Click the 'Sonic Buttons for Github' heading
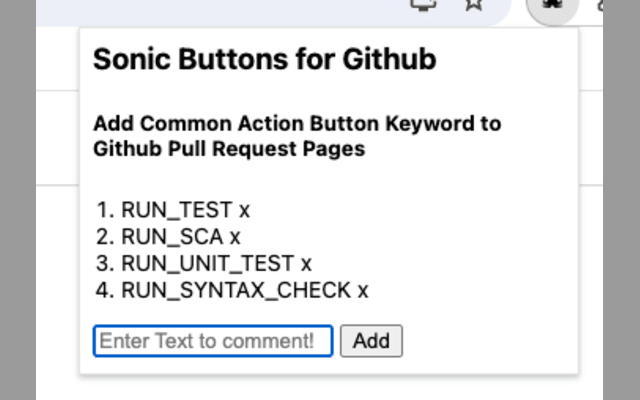Screen dimensions: 640x400 (x=264, y=59)
